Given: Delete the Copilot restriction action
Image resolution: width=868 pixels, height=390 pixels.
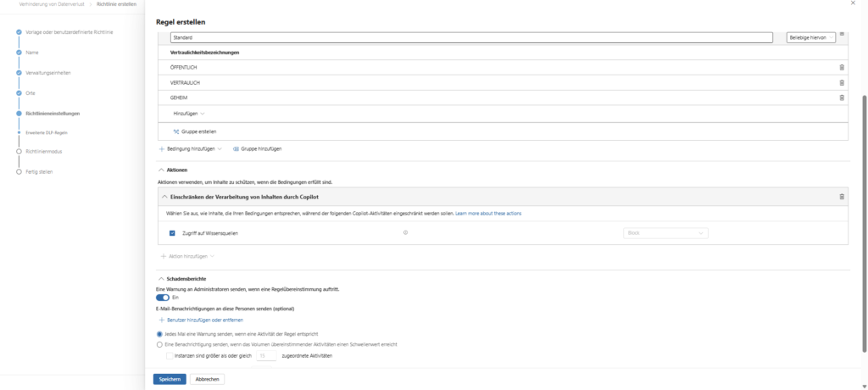Looking at the screenshot, I should [841, 197].
